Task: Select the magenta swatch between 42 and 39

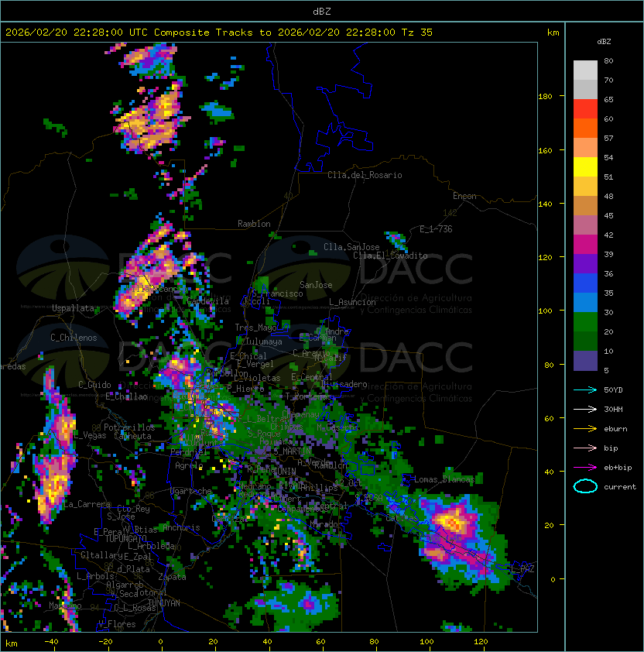Action: tap(585, 245)
